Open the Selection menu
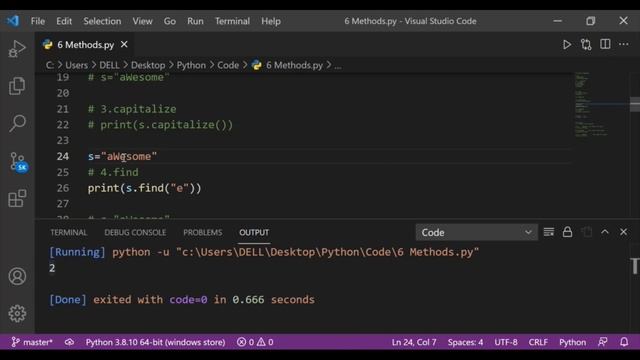The width and height of the screenshot is (640, 360). pyautogui.click(x=102, y=21)
